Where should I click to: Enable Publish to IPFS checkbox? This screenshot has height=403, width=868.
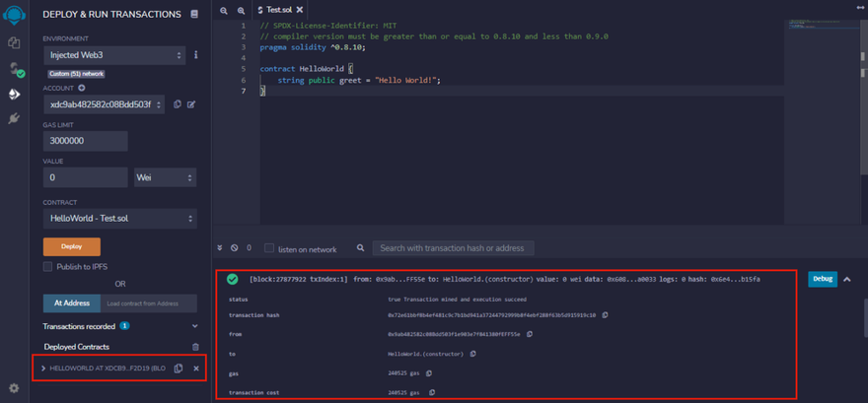(47, 267)
